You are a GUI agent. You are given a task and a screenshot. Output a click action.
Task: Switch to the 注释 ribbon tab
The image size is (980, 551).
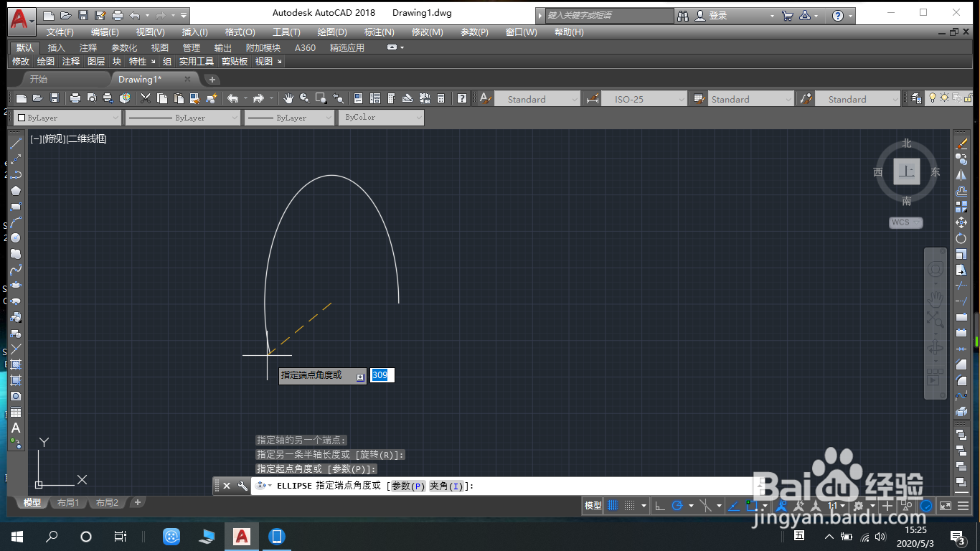pyautogui.click(x=88, y=47)
